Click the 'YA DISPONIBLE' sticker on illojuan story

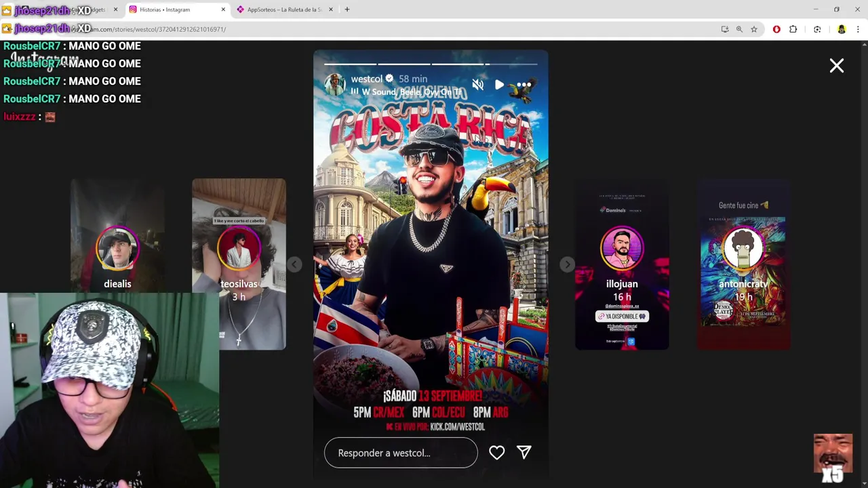(622, 316)
